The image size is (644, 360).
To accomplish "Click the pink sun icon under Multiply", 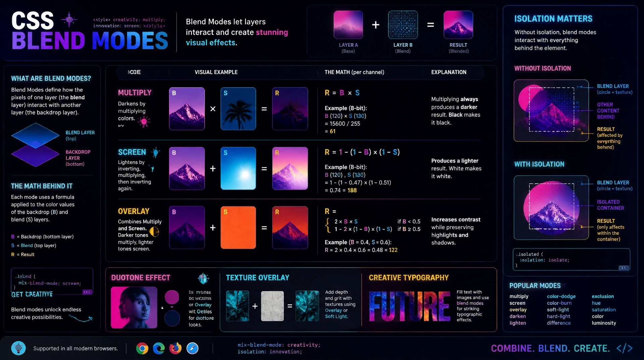I will coord(144,121).
